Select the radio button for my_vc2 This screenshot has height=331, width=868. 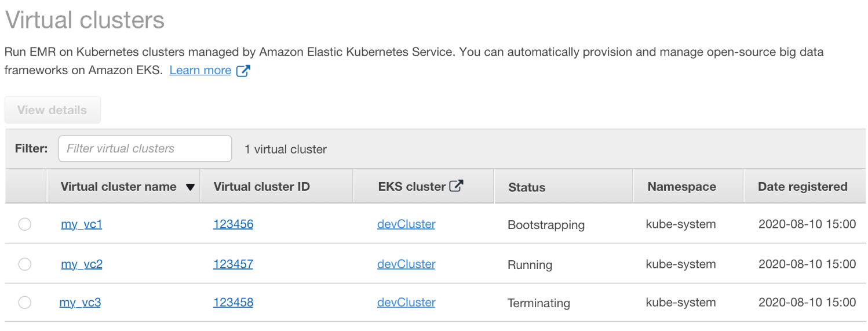coord(25,264)
